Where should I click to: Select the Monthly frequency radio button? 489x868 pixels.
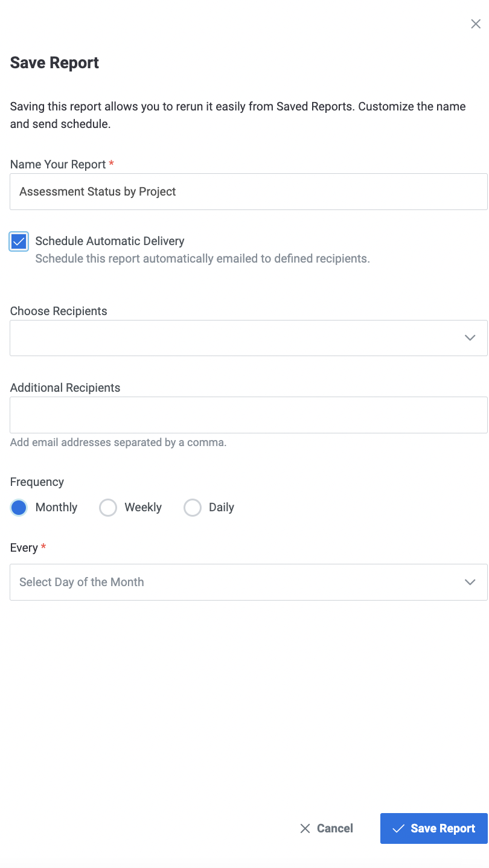click(19, 508)
